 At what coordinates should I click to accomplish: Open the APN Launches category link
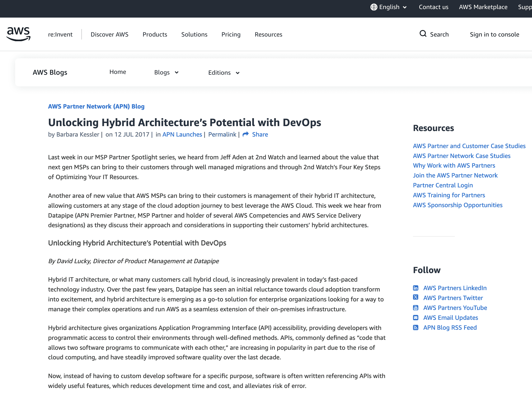[182, 134]
